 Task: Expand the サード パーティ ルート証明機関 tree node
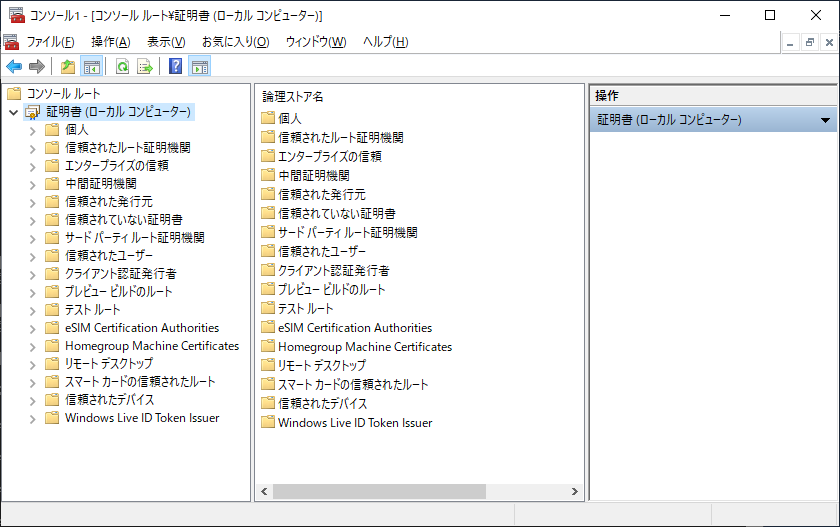point(33,239)
